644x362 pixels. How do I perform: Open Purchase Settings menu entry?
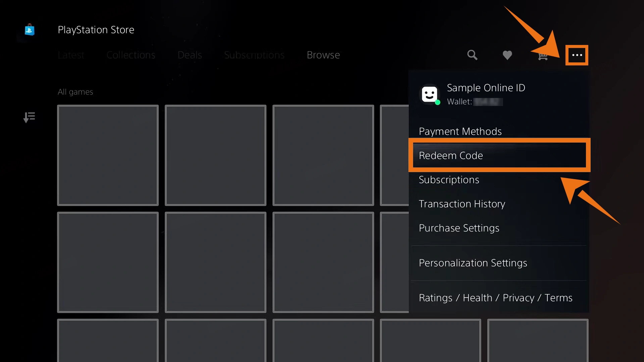tap(499, 228)
